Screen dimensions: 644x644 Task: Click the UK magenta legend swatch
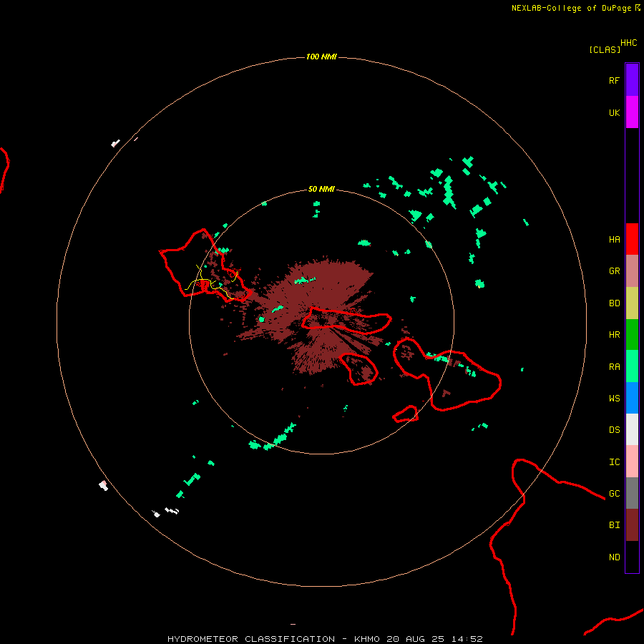click(632, 112)
